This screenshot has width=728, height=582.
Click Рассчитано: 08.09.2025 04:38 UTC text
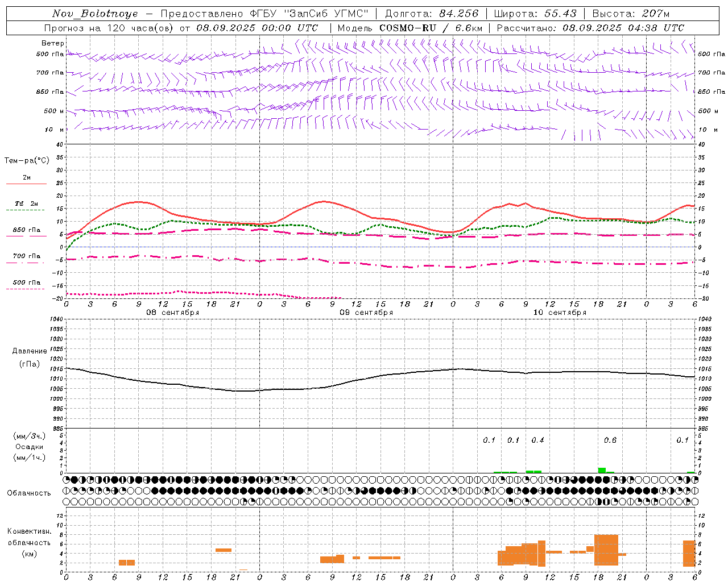tap(590, 28)
